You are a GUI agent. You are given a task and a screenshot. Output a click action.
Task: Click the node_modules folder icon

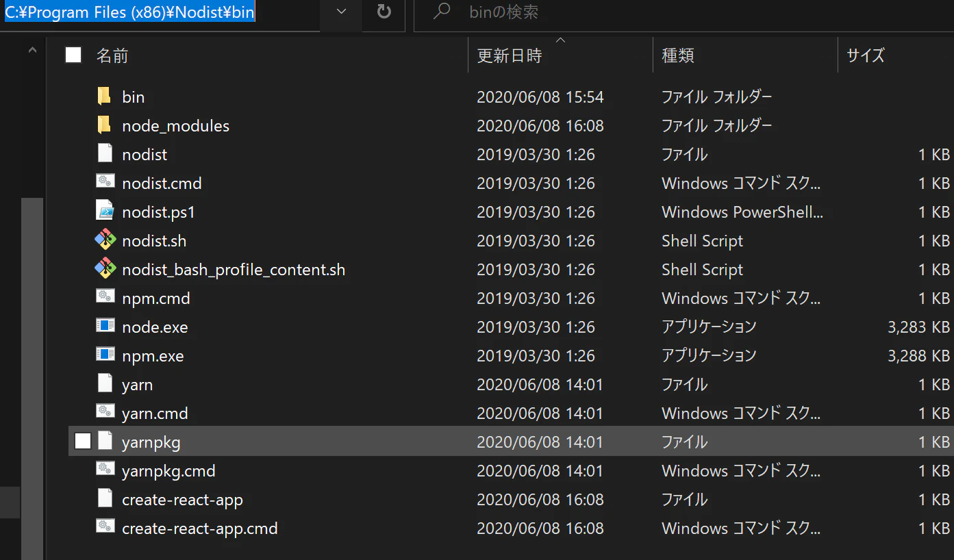point(104,125)
